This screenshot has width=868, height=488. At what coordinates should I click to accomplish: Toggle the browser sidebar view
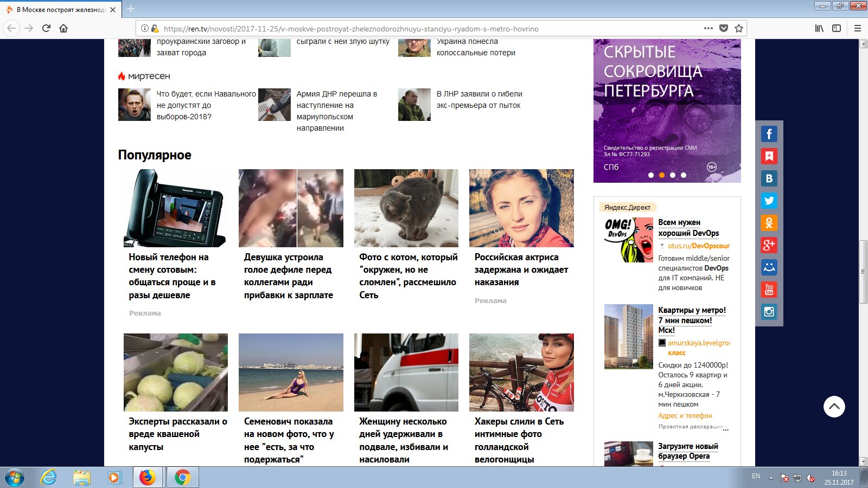(837, 28)
